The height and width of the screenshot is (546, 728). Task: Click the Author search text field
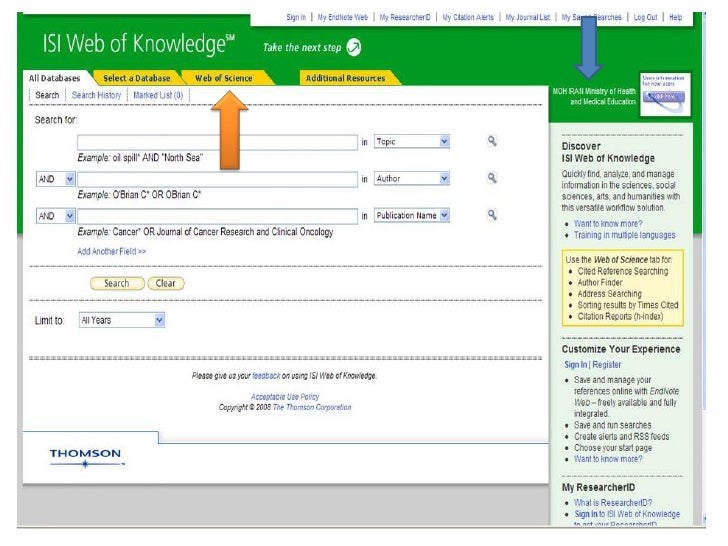[x=217, y=179]
